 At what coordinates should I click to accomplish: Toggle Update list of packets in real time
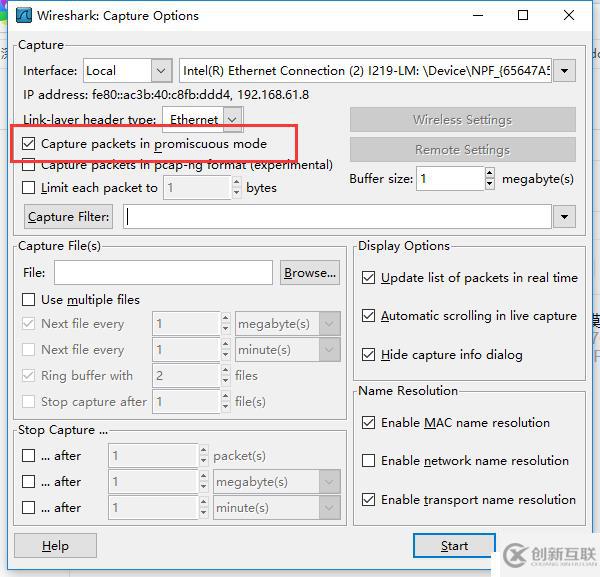(x=368, y=278)
